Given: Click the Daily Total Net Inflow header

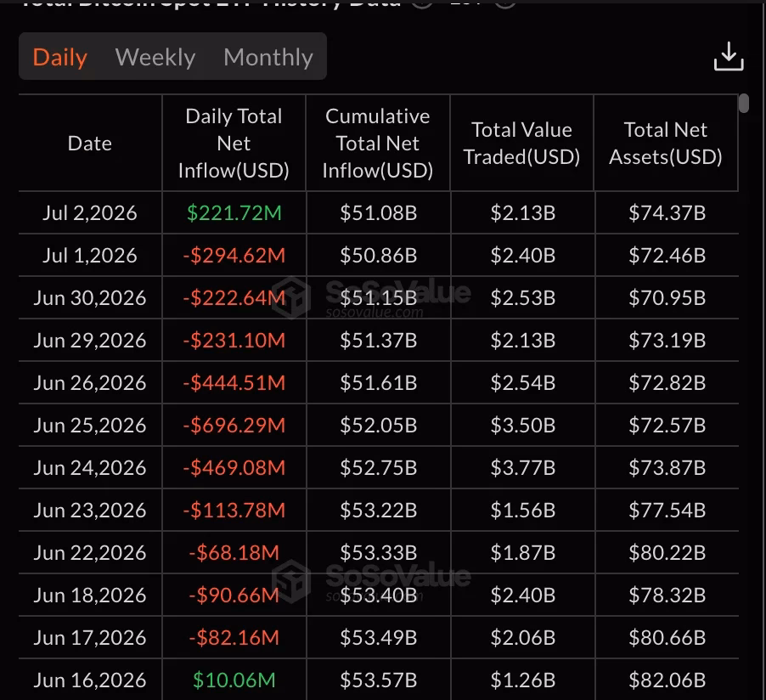Looking at the screenshot, I should [234, 144].
